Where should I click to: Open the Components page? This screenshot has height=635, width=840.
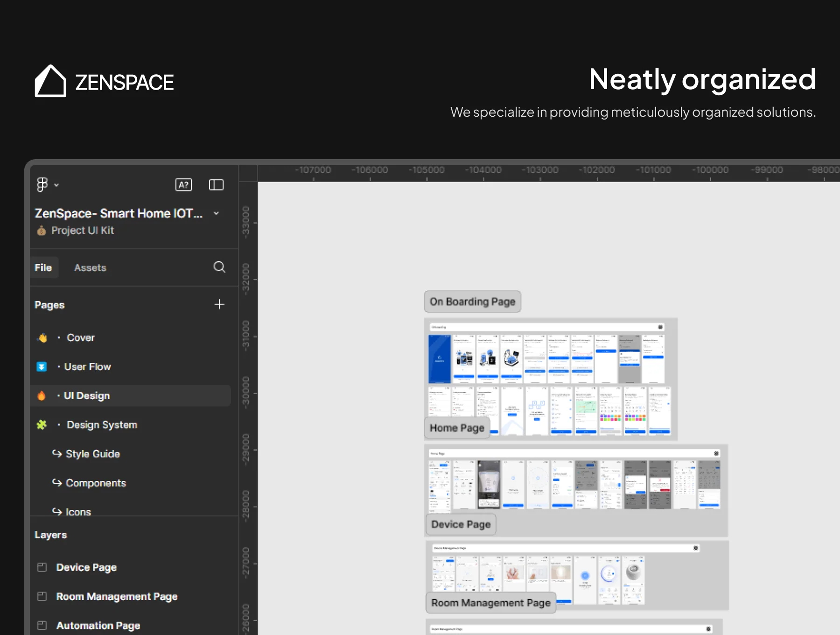point(130,483)
